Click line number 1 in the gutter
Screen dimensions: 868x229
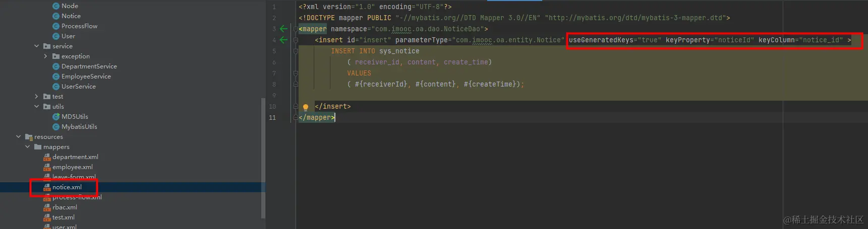point(274,7)
